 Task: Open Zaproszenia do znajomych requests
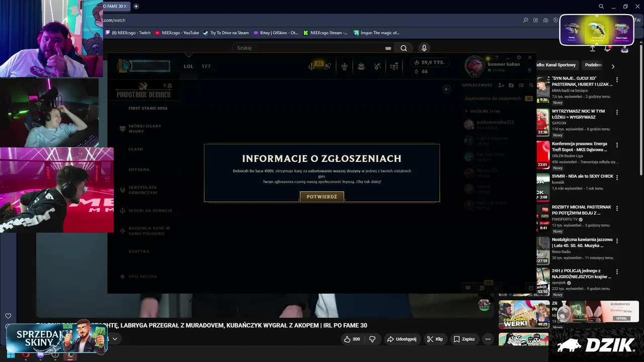499,99
